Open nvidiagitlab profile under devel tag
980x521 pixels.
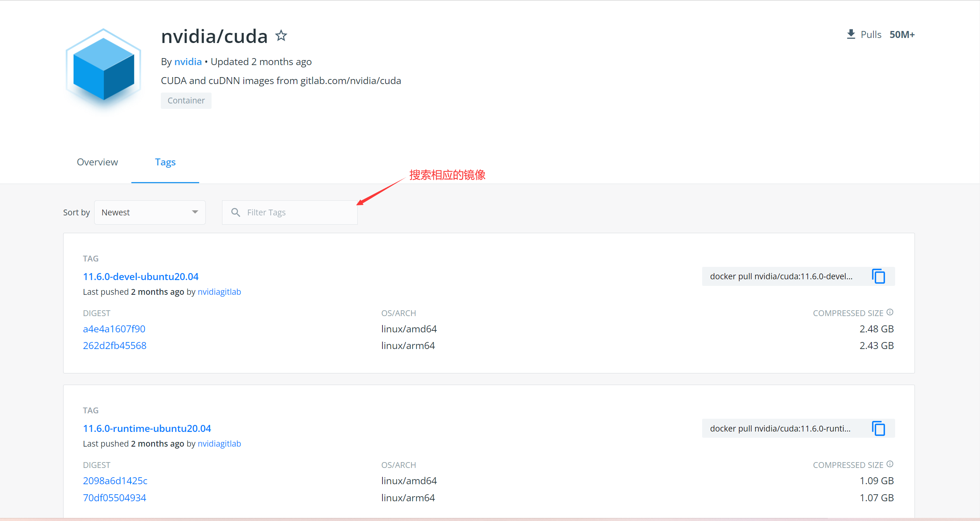point(219,292)
